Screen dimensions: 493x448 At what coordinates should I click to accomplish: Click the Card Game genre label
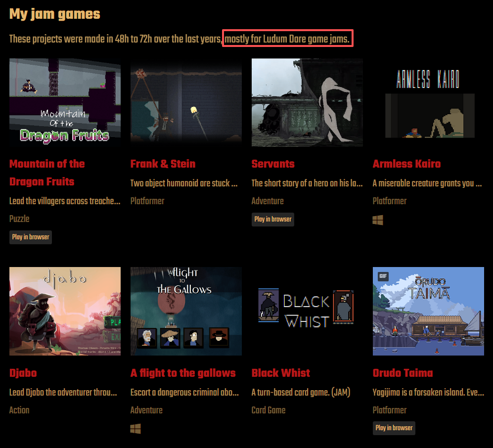point(269,410)
